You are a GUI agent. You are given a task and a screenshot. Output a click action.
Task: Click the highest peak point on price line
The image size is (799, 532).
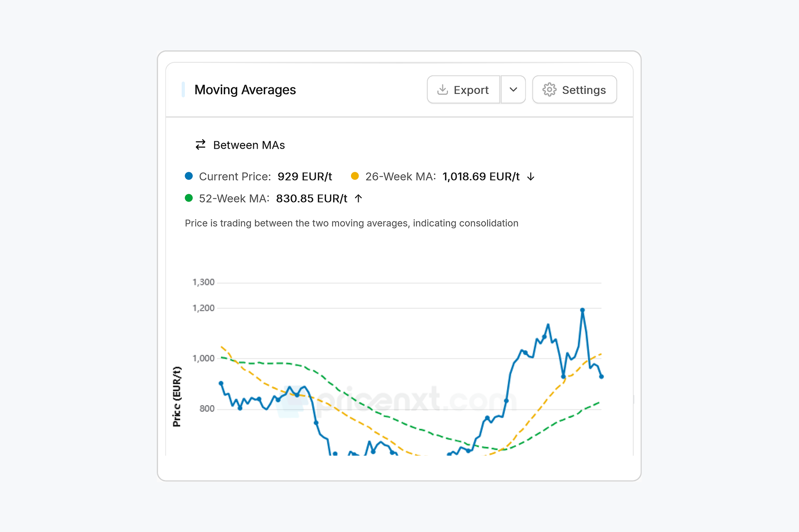(582, 310)
